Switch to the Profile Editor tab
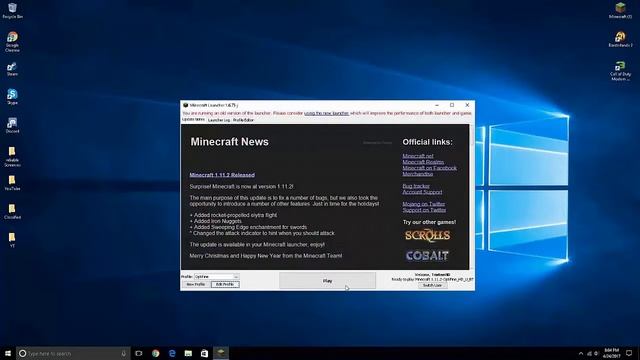Screen dimensions: 640x360 click(243, 120)
